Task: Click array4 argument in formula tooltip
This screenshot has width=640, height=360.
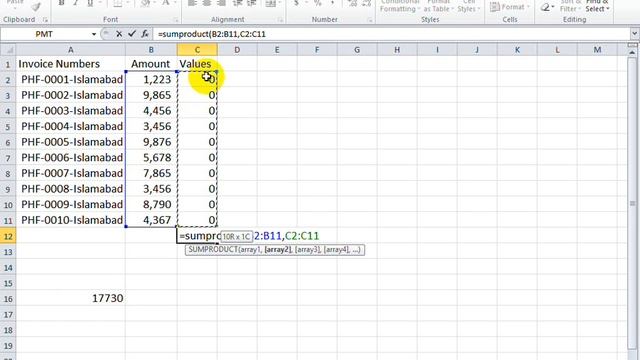Action: (337, 249)
